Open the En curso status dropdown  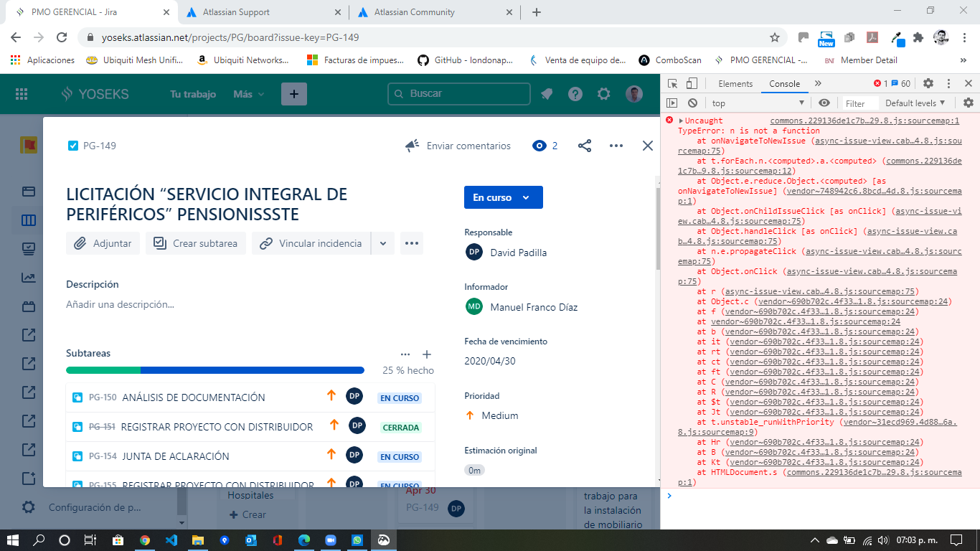pos(504,197)
